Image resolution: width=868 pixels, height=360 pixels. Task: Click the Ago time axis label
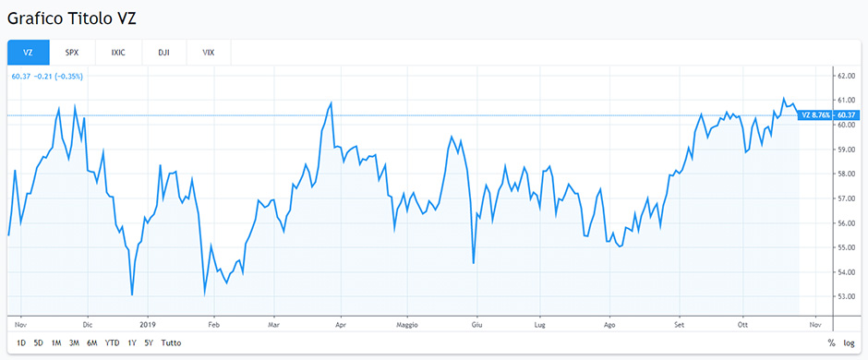coord(609,325)
